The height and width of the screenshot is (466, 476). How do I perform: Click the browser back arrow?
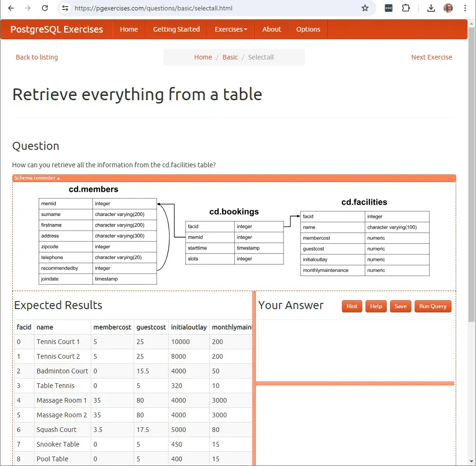coord(11,8)
